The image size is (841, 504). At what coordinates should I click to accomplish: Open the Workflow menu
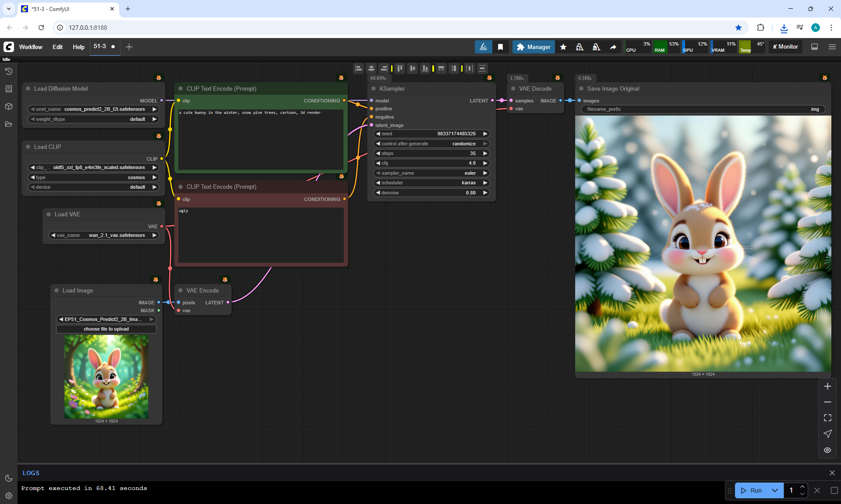tap(31, 47)
